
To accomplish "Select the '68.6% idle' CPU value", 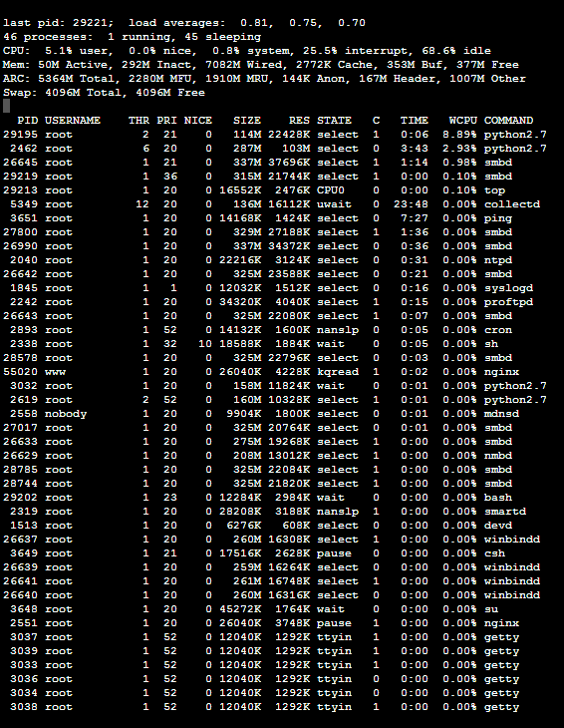I will [456, 51].
